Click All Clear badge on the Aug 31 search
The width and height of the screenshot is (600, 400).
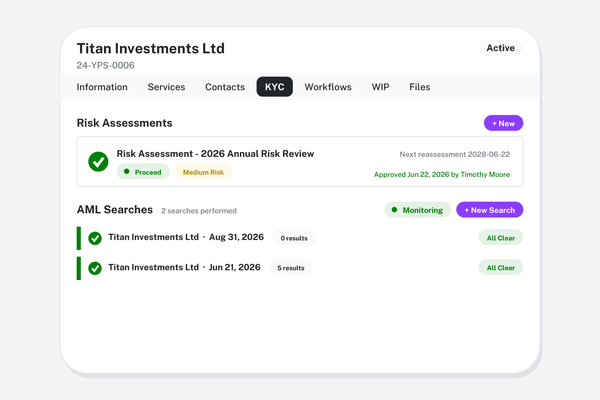tap(501, 238)
